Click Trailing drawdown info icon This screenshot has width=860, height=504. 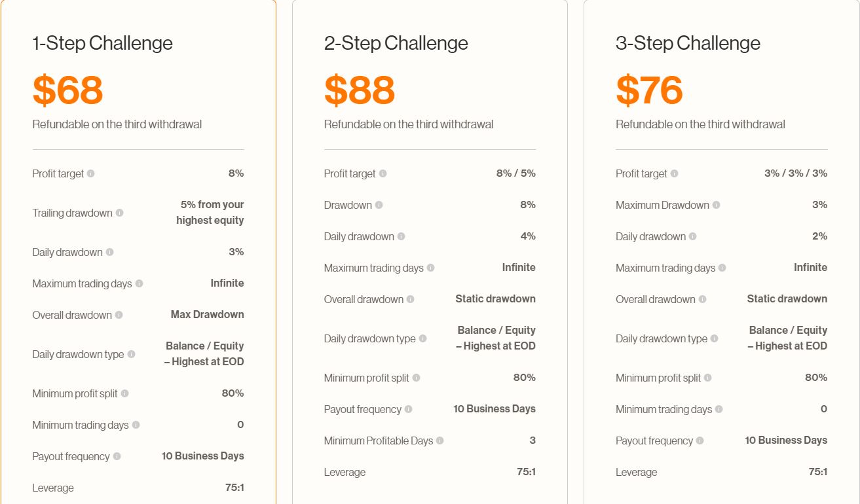[x=119, y=213]
